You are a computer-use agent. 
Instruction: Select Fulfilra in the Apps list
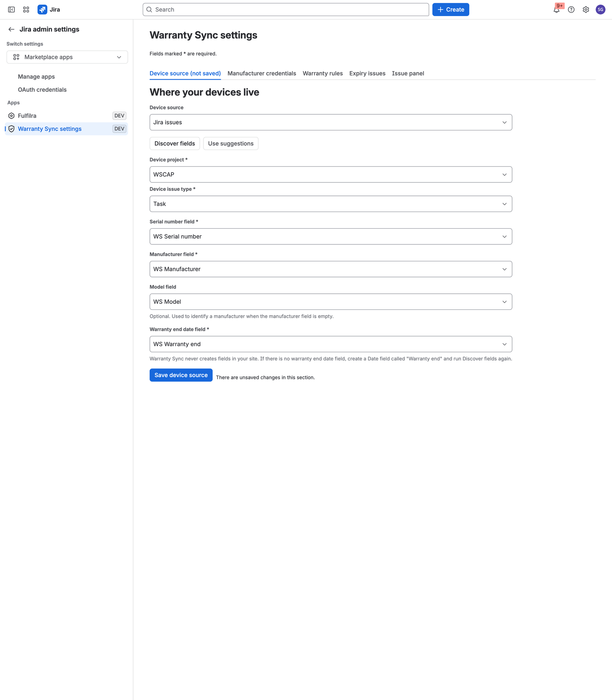point(67,116)
